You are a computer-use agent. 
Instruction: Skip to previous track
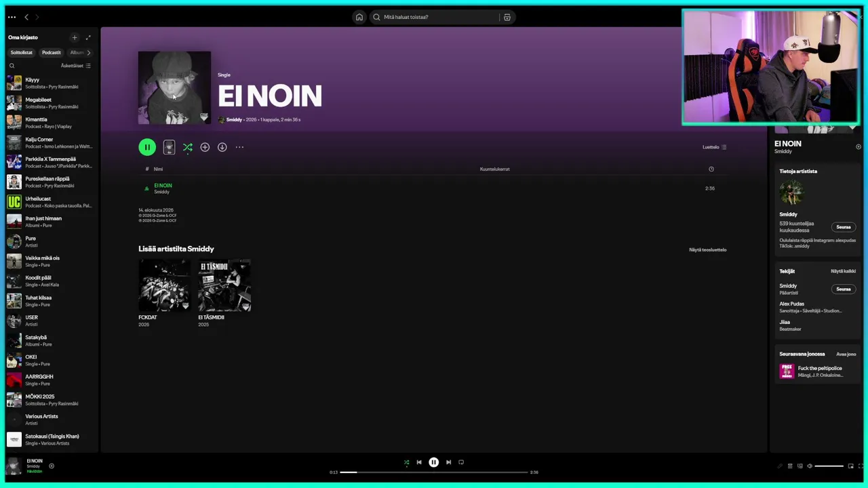pos(419,462)
